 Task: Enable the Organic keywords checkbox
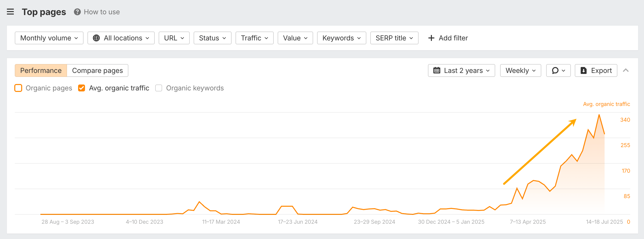pos(158,88)
